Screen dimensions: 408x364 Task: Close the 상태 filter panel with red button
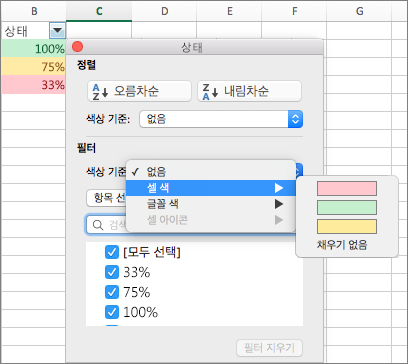click(x=77, y=47)
